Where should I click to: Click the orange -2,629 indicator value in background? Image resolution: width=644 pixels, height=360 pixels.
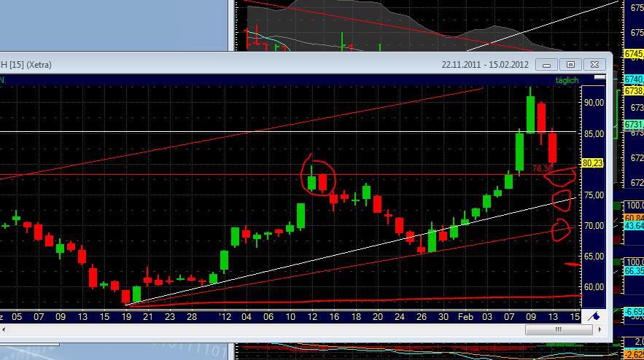pyautogui.click(x=634, y=355)
